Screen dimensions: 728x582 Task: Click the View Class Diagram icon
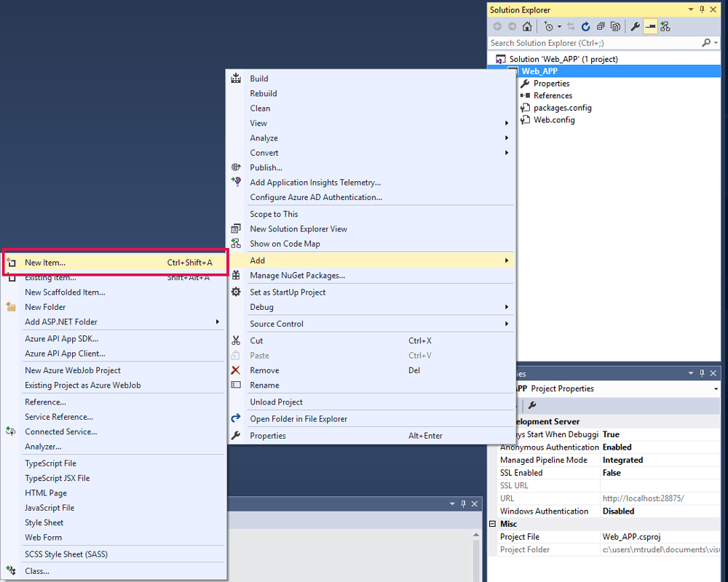coord(665,27)
